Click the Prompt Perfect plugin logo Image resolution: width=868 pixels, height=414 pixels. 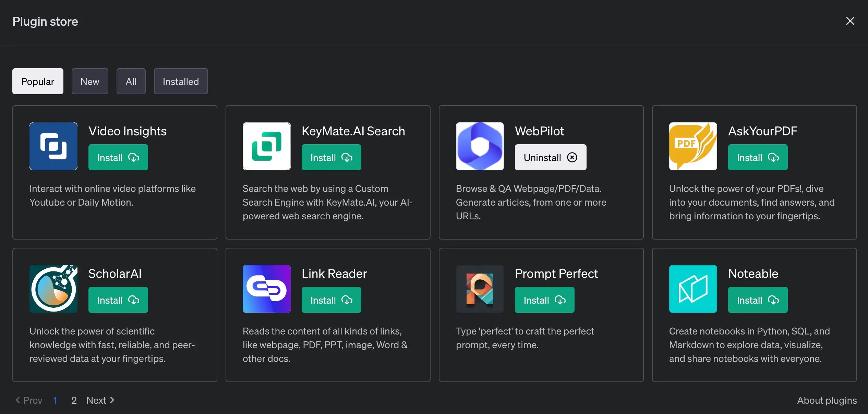[480, 289]
